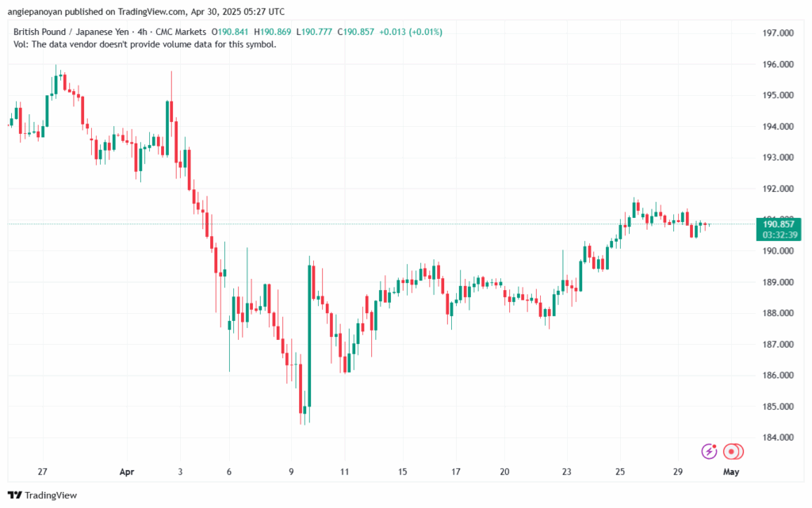Click the low value L190.777
The width and height of the screenshot is (812, 508).
point(314,32)
